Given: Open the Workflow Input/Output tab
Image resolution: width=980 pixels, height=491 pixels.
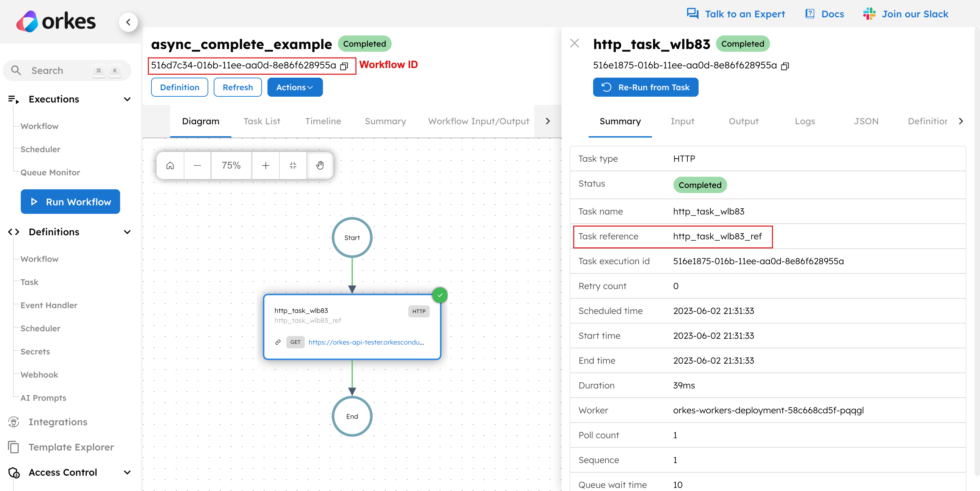Looking at the screenshot, I should (x=478, y=121).
